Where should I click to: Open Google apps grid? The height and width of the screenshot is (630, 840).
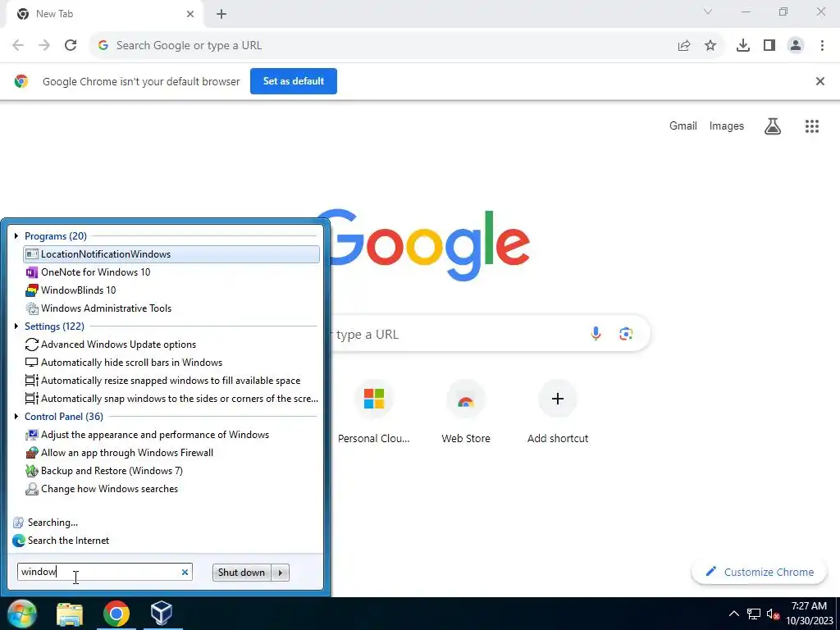click(812, 126)
